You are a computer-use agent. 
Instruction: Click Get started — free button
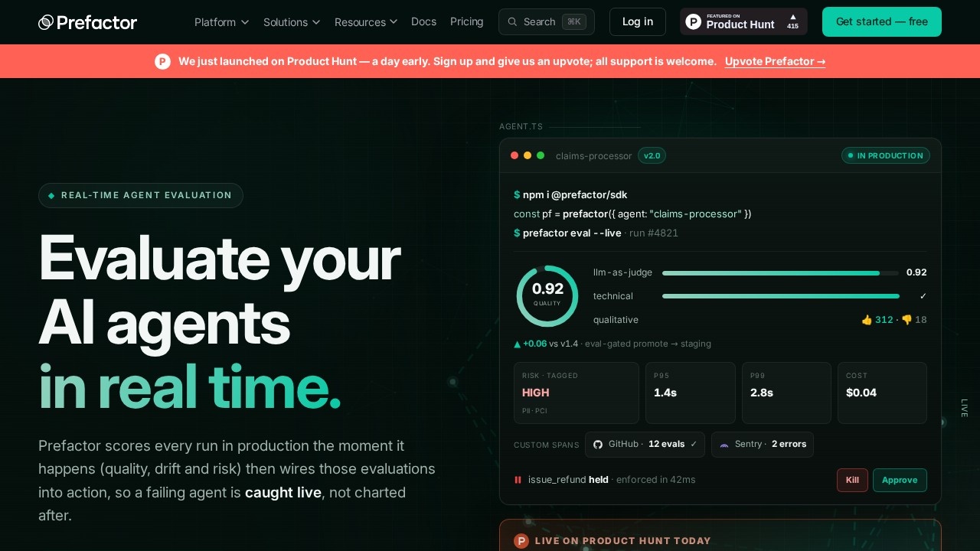pyautogui.click(x=882, y=21)
